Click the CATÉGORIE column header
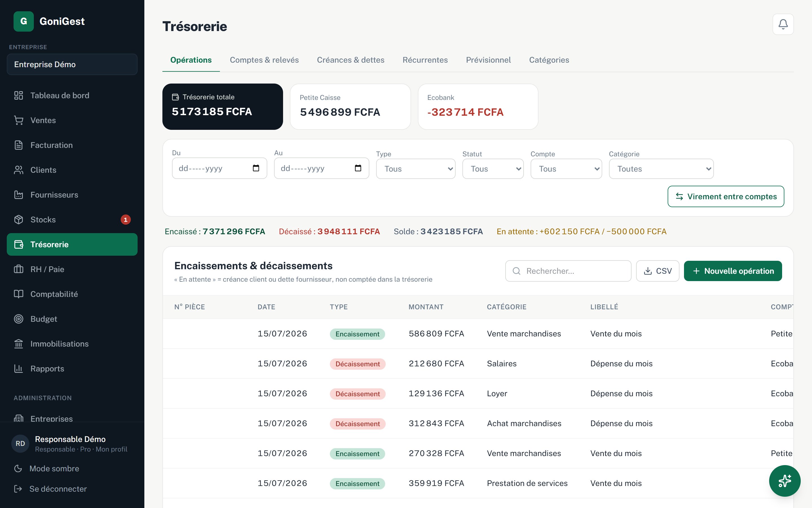 click(x=507, y=307)
